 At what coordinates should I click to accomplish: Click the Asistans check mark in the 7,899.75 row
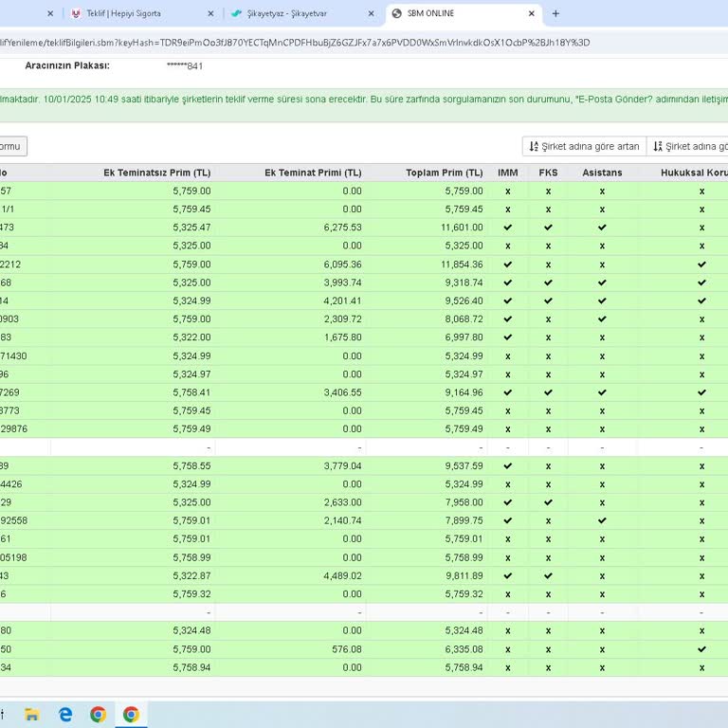coord(602,520)
